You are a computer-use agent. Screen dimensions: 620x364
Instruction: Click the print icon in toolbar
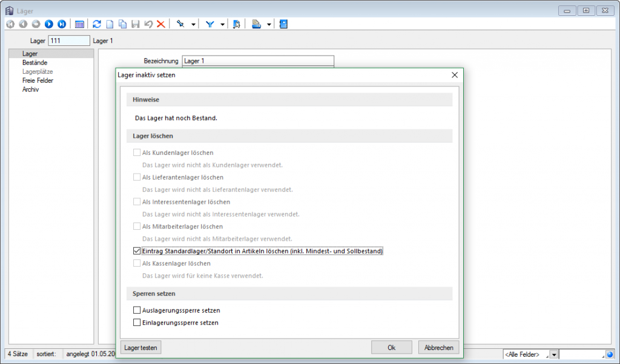point(256,24)
